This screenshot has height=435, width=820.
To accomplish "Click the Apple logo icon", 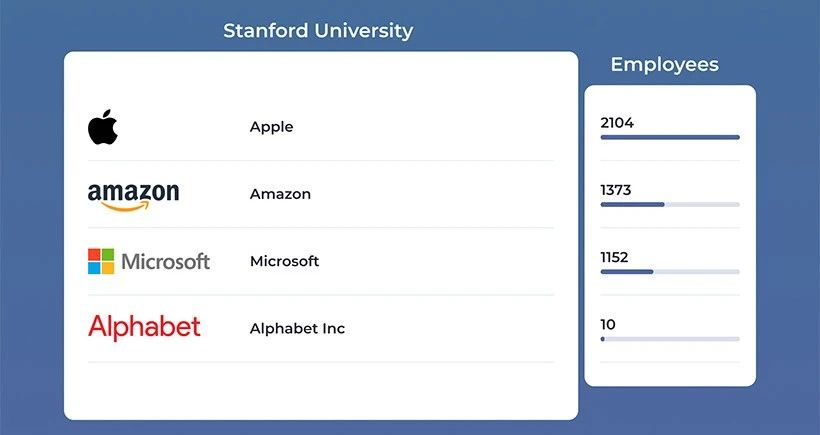I will pyautogui.click(x=103, y=128).
